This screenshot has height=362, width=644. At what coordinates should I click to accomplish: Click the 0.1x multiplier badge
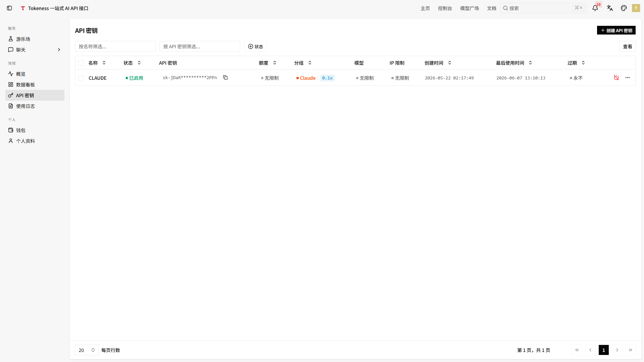[x=327, y=78]
